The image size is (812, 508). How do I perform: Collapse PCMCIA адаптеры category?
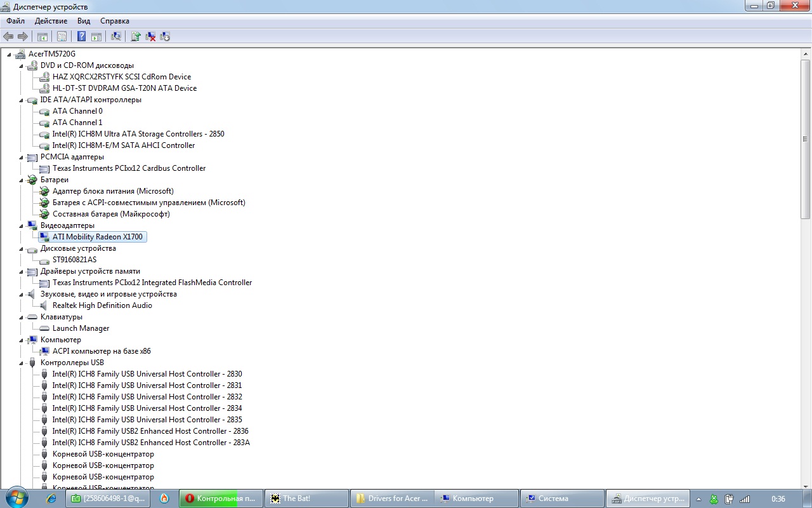21,157
